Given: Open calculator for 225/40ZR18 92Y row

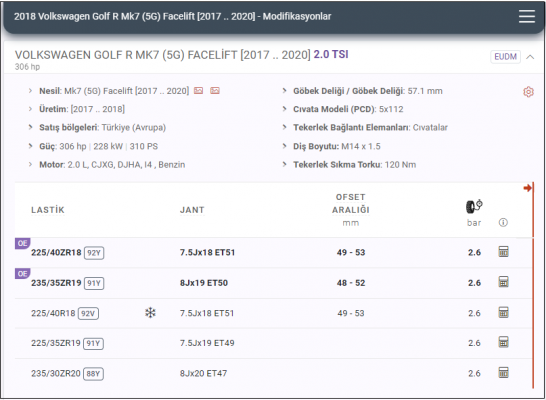Looking at the screenshot, I should pos(504,252).
